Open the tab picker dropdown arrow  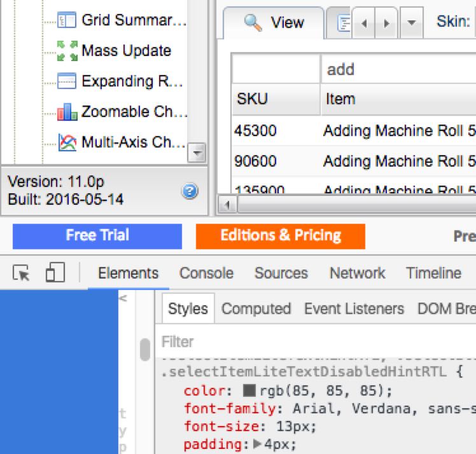click(412, 24)
